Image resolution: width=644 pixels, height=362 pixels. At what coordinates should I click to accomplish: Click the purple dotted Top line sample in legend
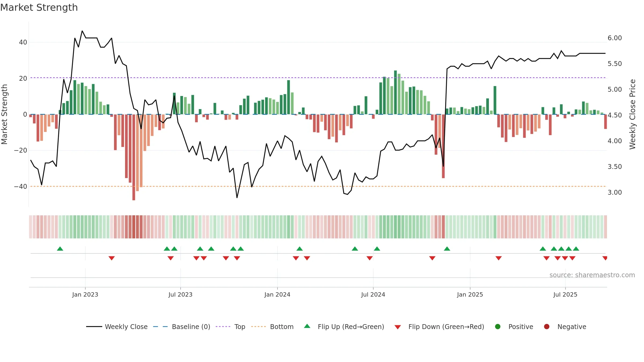(x=223, y=327)
